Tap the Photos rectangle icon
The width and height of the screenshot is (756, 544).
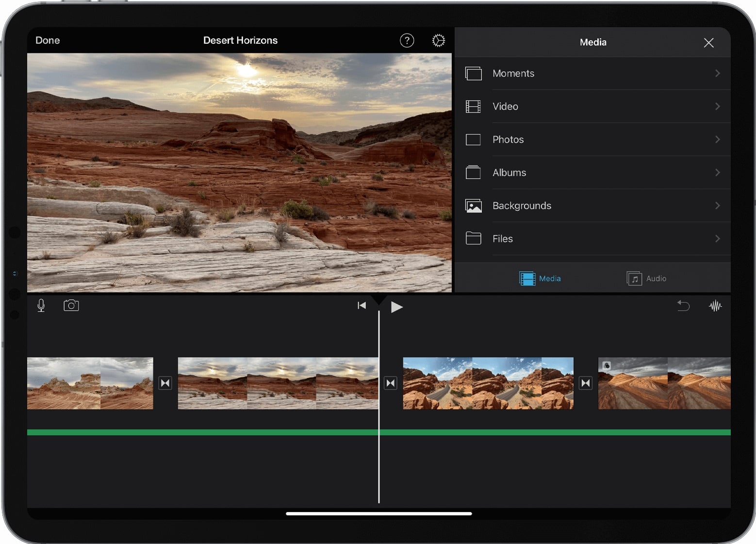(473, 140)
